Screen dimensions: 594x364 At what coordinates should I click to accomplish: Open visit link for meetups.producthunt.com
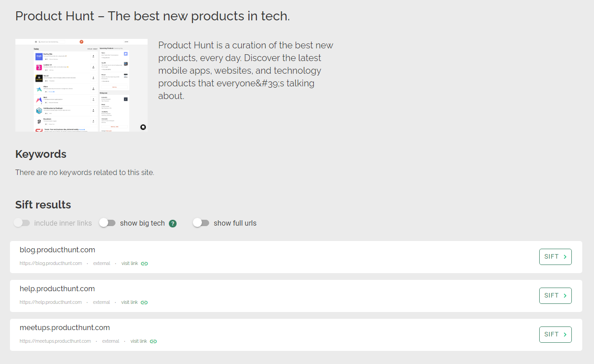[139, 341]
